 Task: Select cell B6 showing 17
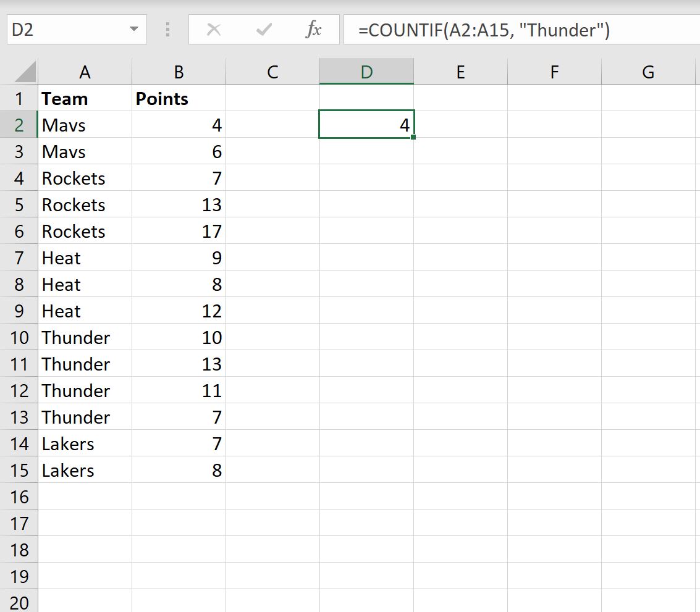179,231
